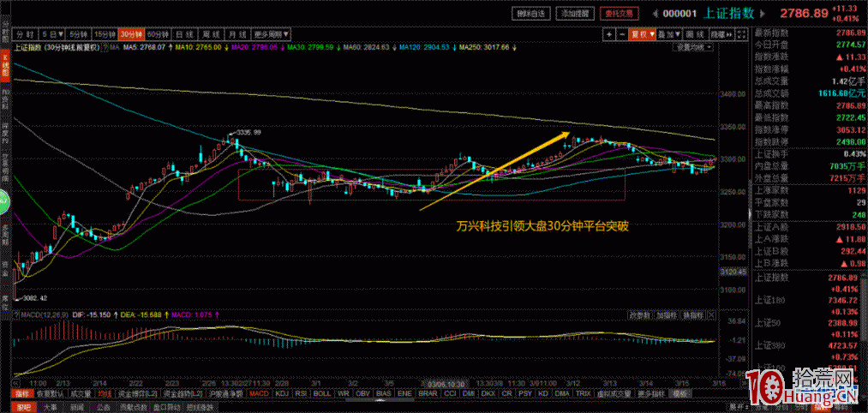Select the CR indicator tab

[506, 393]
